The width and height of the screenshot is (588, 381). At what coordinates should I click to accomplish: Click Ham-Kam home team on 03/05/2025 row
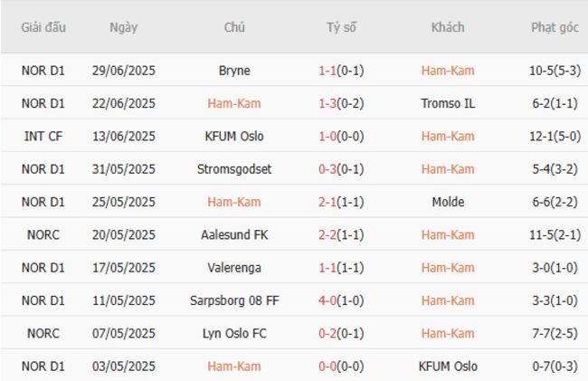234,367
